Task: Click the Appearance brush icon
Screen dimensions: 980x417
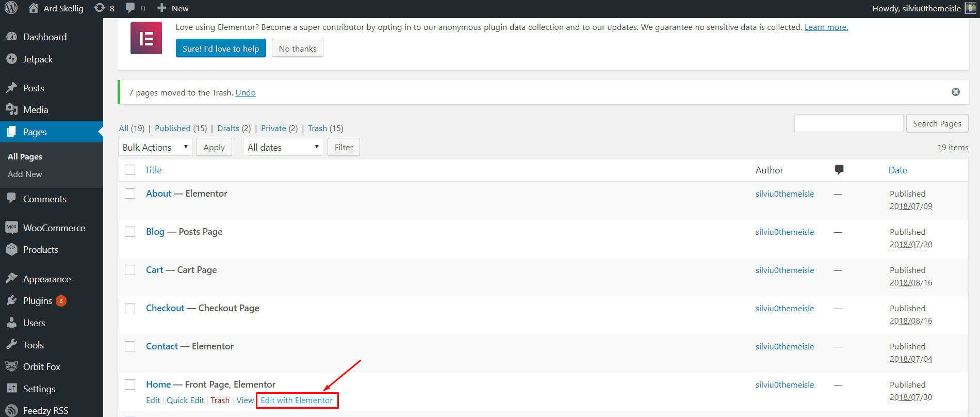Action: 11,279
